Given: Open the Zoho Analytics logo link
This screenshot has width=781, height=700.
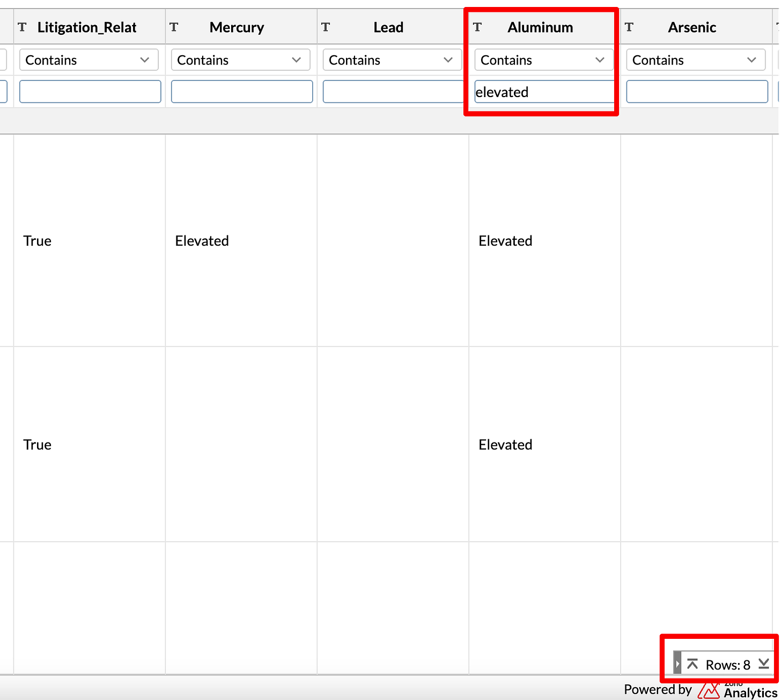Looking at the screenshot, I should 738,690.
